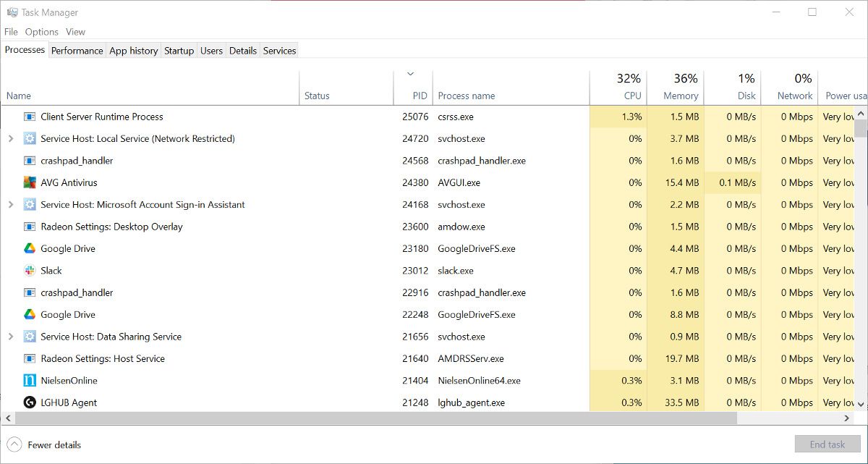Click the Task Manager icon in the title bar
Screen dimensions: 868x464
tap(13, 12)
